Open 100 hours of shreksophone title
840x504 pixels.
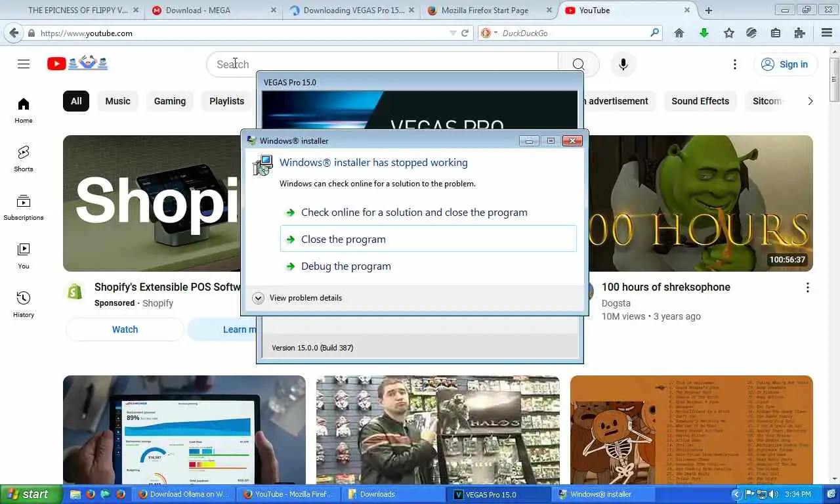[666, 287]
